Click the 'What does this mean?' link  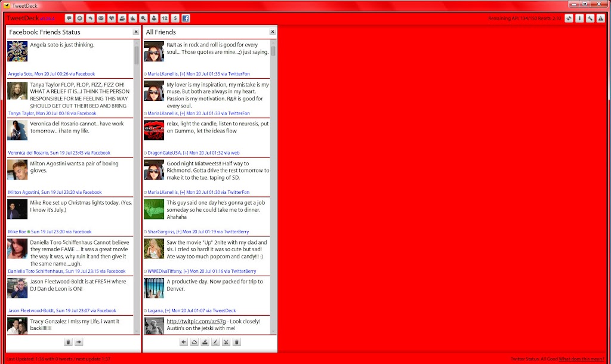pyautogui.click(x=581, y=359)
